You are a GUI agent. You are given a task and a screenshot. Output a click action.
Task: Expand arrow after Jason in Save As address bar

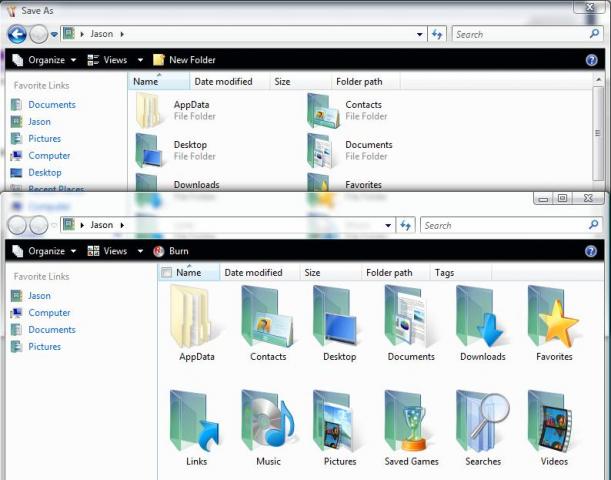point(122,34)
